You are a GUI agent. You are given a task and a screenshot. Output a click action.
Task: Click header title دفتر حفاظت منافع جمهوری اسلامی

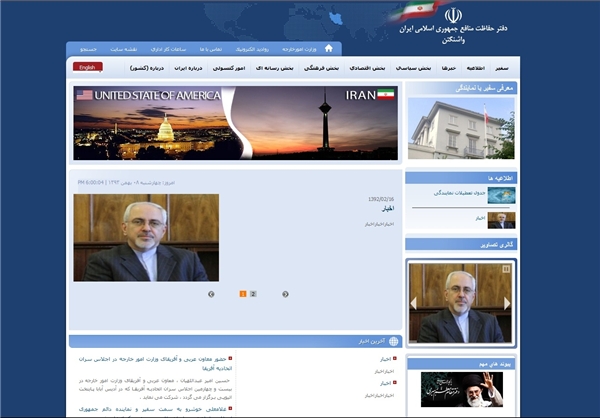click(x=453, y=29)
